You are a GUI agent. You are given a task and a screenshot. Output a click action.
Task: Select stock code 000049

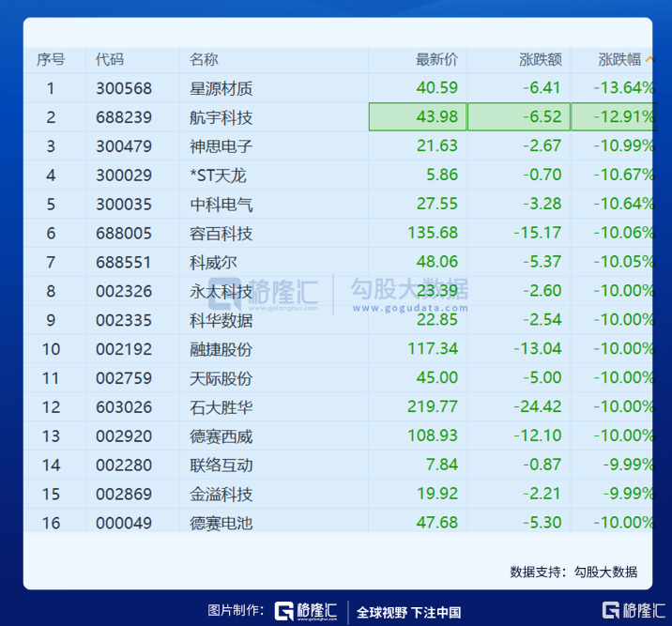coord(123,523)
